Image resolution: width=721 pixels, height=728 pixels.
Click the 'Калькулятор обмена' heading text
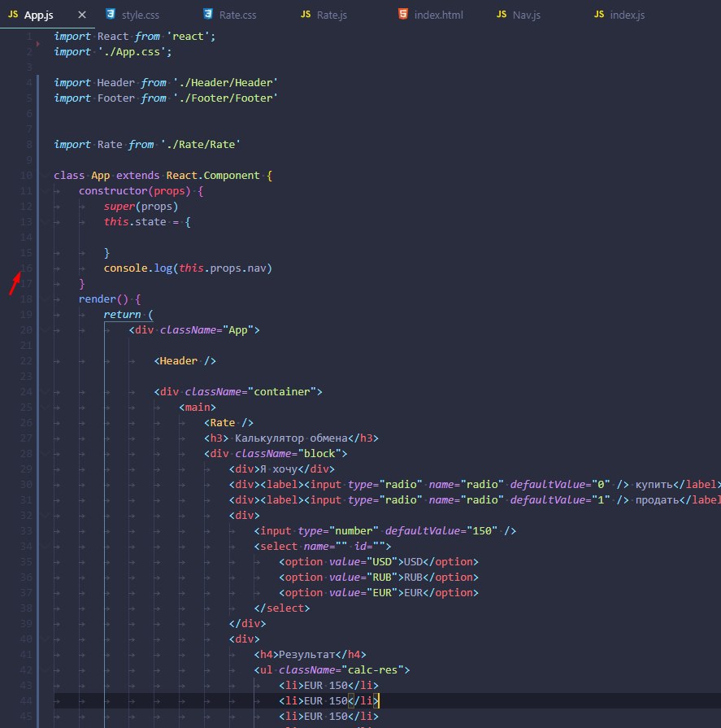[x=291, y=438]
